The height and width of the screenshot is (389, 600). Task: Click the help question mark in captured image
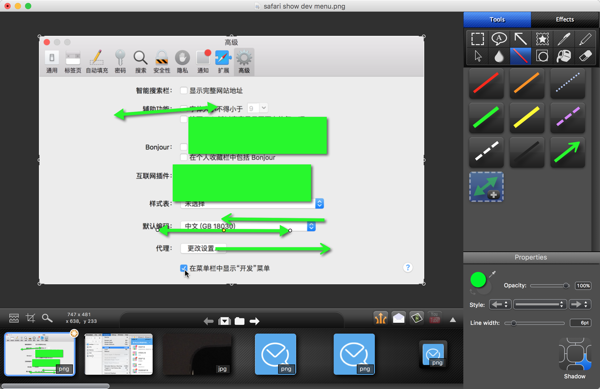coord(408,267)
